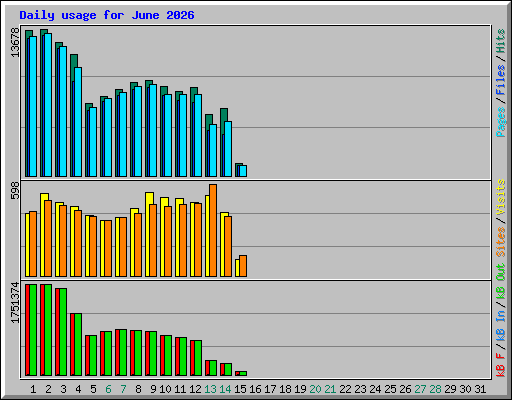Image resolution: width=512 pixels, height=400 pixels.
Task: Click the 'kB In' legend label
Action: (500, 327)
